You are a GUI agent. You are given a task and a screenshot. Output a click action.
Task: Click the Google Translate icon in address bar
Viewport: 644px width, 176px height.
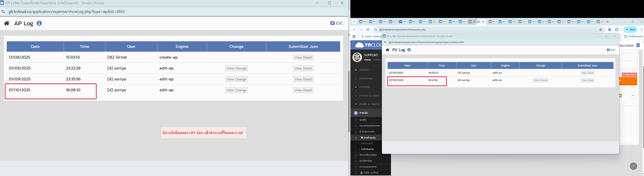click(610, 30)
